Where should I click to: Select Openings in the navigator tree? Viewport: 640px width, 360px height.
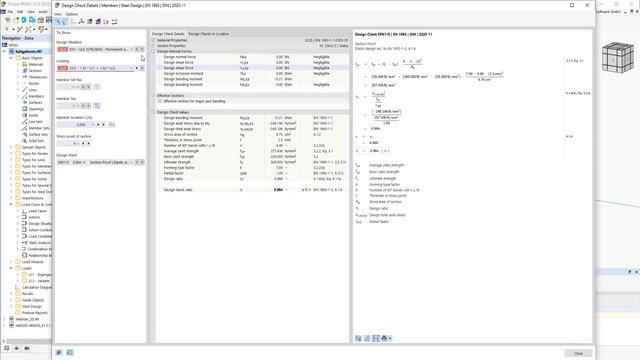point(36,109)
